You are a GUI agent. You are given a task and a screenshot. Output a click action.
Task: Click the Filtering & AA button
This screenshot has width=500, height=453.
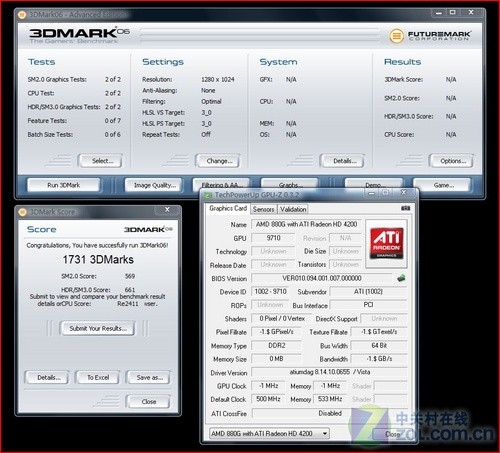tap(220, 185)
